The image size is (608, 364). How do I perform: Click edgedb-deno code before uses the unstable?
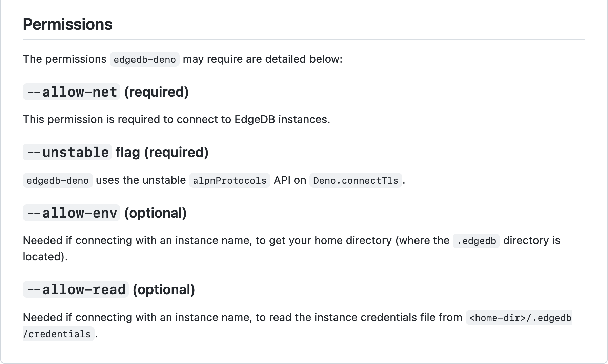(58, 180)
